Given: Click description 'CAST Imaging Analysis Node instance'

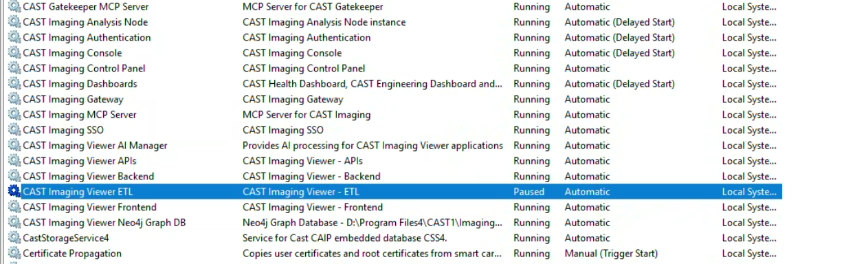Looking at the screenshot, I should [324, 22].
